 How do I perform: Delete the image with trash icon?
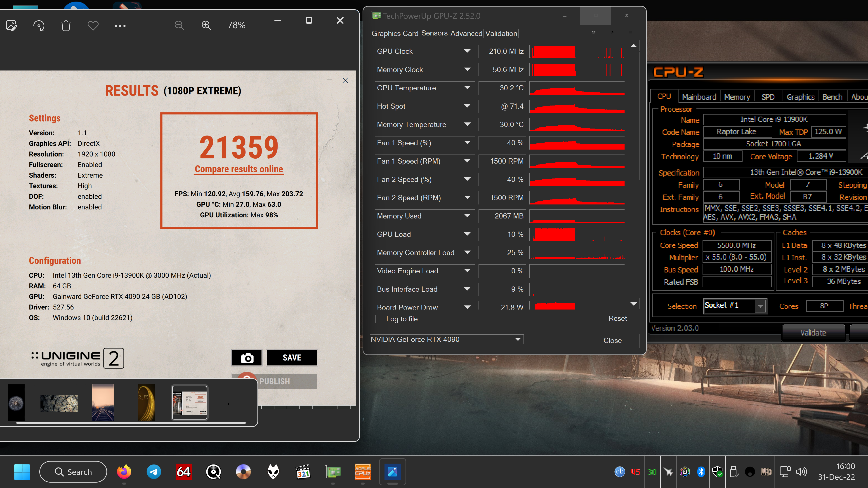(x=66, y=26)
